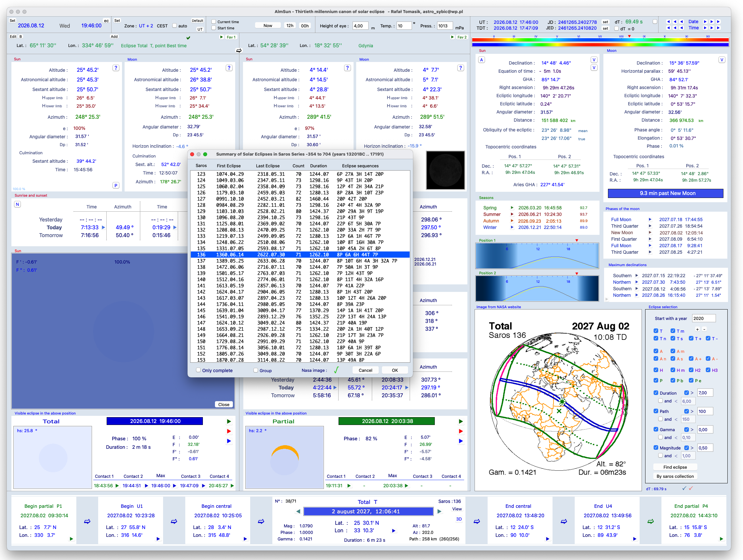Image resolution: width=743 pixels, height=560 pixels.
Task: Click the N button in Sunrise and sunset
Action: (x=18, y=204)
